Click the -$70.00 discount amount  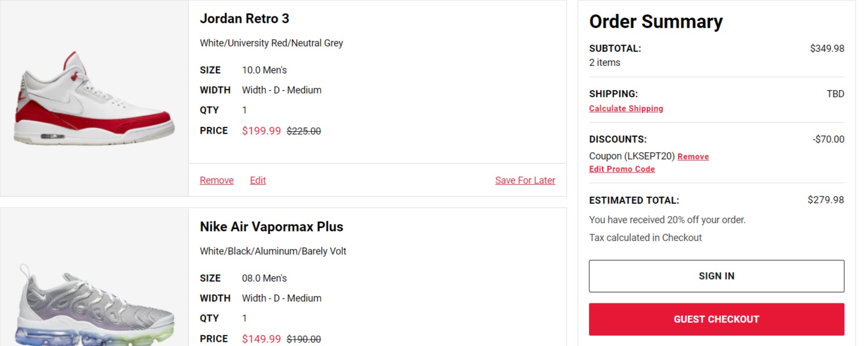tap(829, 139)
